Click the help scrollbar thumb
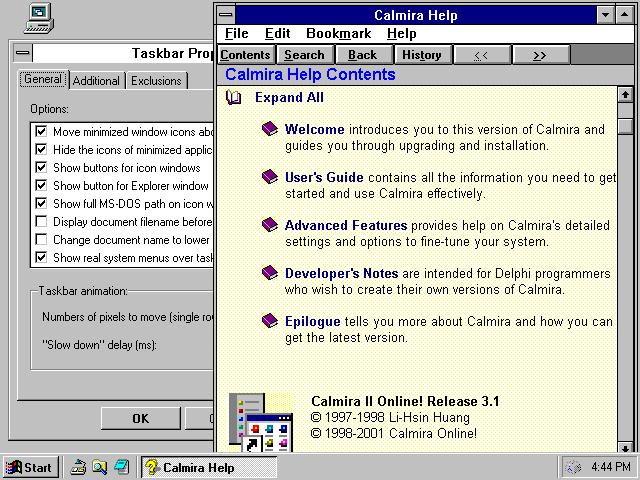Screen dimensions: 640x480 coord(625,126)
